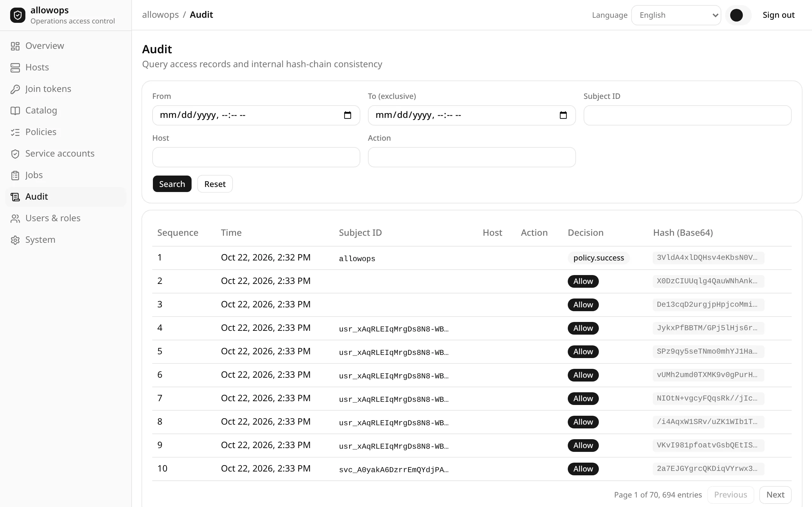Focus the Subject ID filter field
This screenshot has height=507, width=812.
[687, 115]
